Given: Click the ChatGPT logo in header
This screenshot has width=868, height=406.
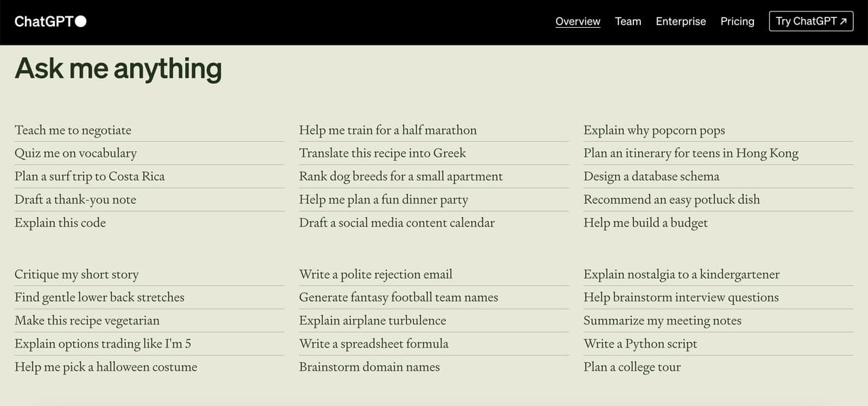Looking at the screenshot, I should click(51, 21).
